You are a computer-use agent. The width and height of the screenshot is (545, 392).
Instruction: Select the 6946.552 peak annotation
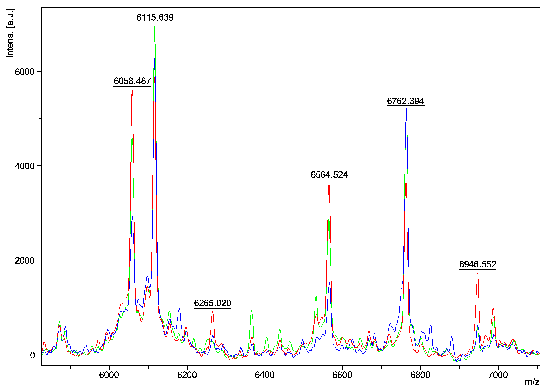pos(477,264)
